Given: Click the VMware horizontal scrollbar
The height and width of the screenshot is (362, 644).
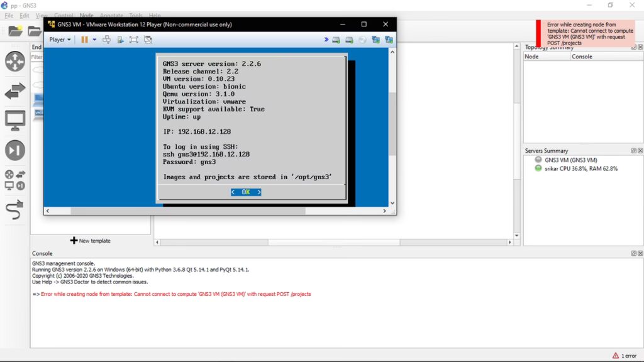Looking at the screenshot, I should click(189, 211).
